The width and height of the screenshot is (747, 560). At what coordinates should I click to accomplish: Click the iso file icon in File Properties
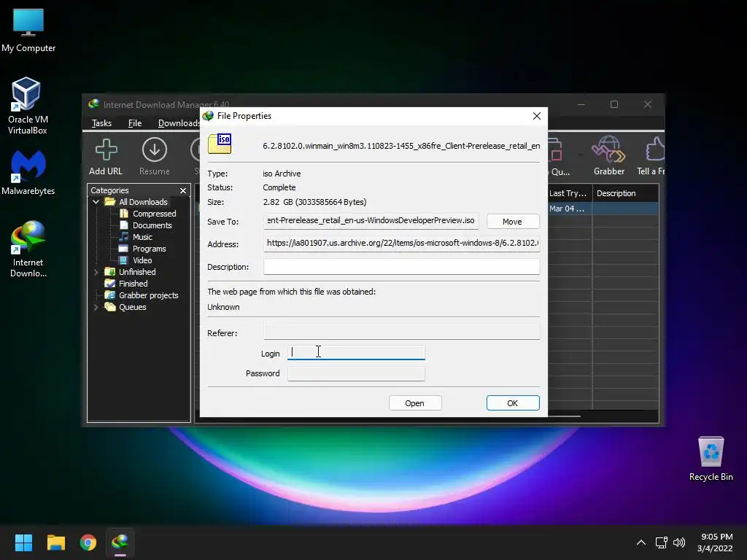click(x=220, y=144)
